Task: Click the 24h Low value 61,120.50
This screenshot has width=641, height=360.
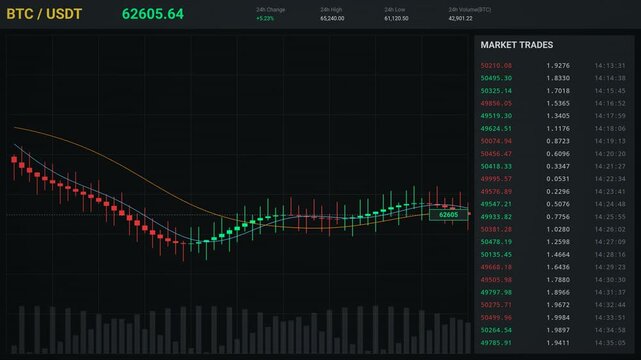Action: [x=396, y=18]
